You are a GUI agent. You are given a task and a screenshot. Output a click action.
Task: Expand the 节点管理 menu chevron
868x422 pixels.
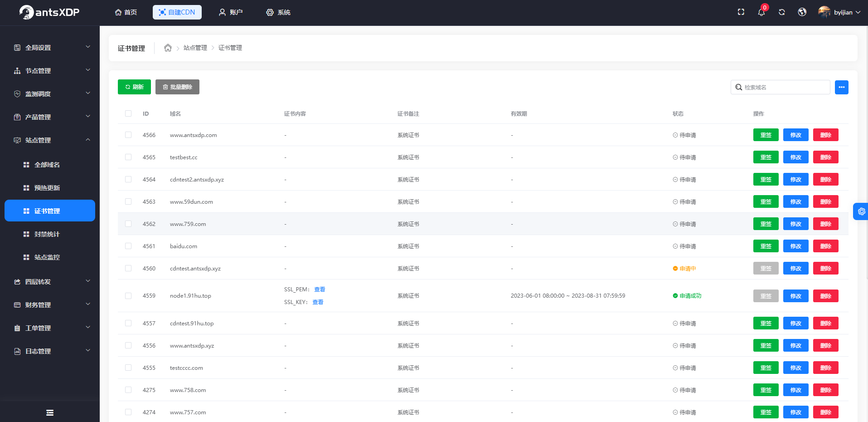88,70
